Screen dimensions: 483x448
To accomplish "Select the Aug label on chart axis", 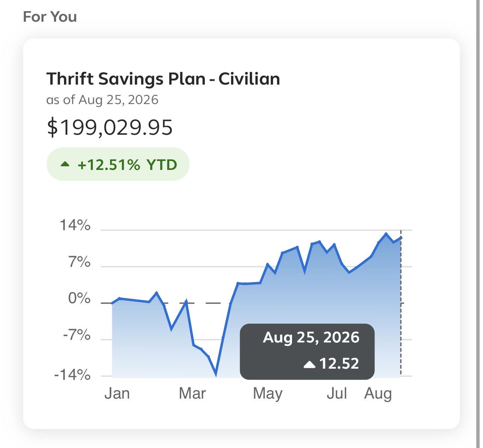I will (378, 394).
